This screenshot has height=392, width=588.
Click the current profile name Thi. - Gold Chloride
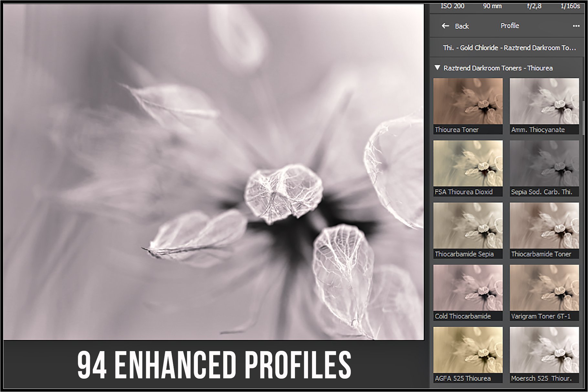tap(509, 48)
